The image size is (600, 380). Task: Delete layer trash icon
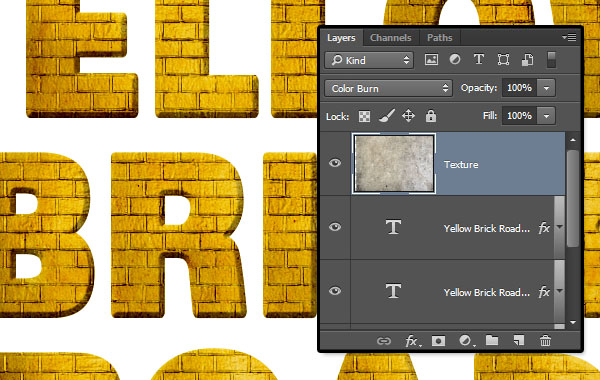545,340
